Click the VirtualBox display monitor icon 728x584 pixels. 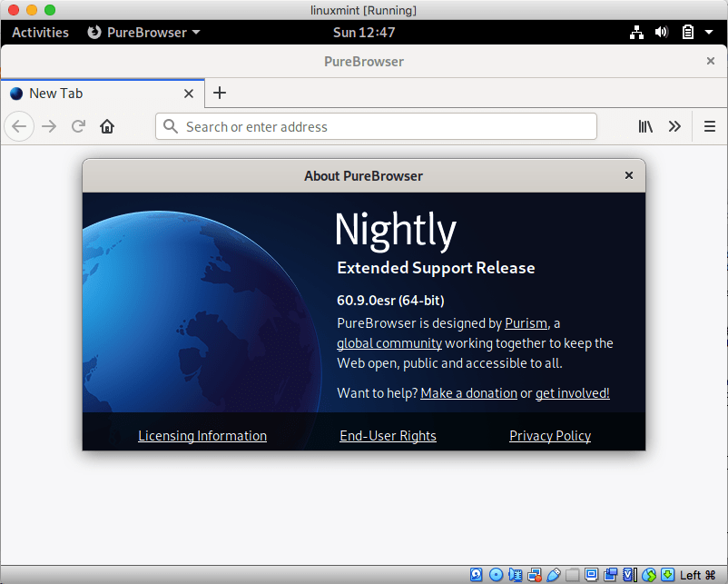[x=592, y=575]
